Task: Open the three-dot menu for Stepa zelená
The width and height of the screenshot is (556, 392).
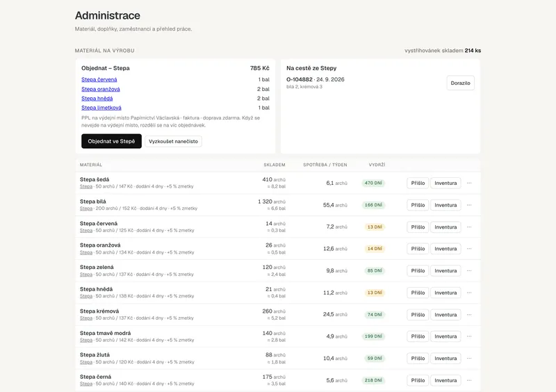Action: 469,270
